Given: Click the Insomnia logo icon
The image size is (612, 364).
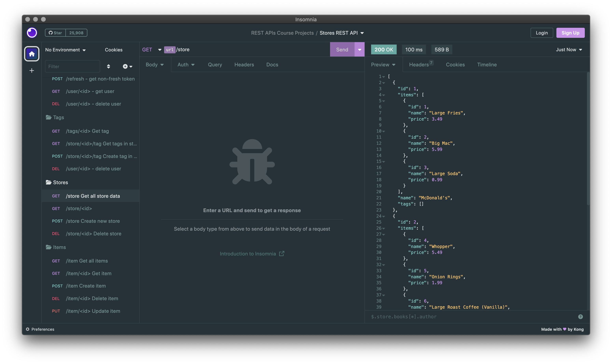Looking at the screenshot, I should [32, 33].
